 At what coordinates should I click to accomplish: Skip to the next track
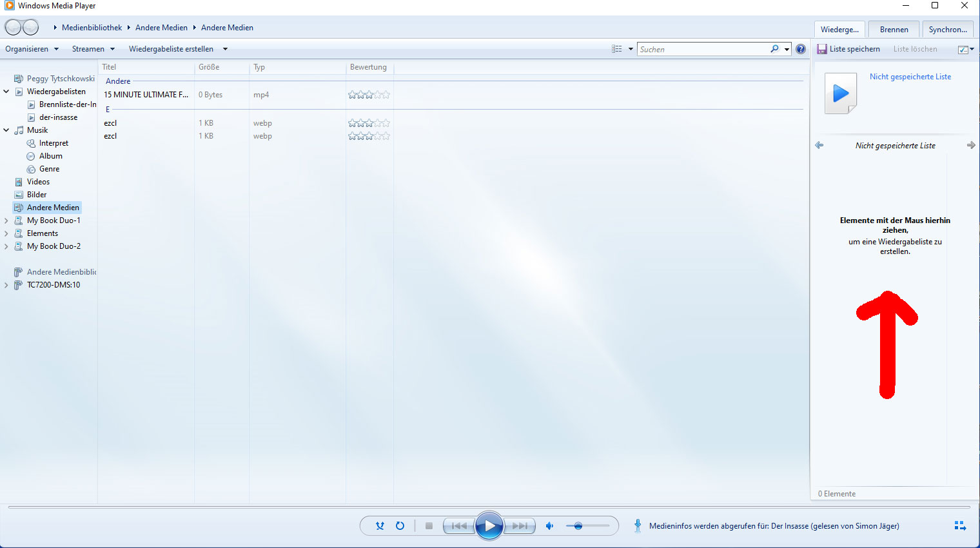[520, 526]
